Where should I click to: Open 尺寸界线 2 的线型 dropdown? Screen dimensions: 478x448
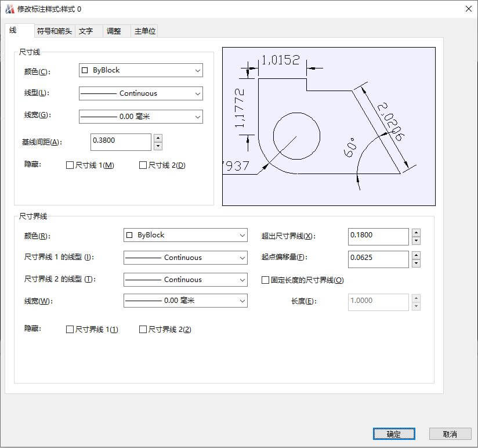pos(186,280)
